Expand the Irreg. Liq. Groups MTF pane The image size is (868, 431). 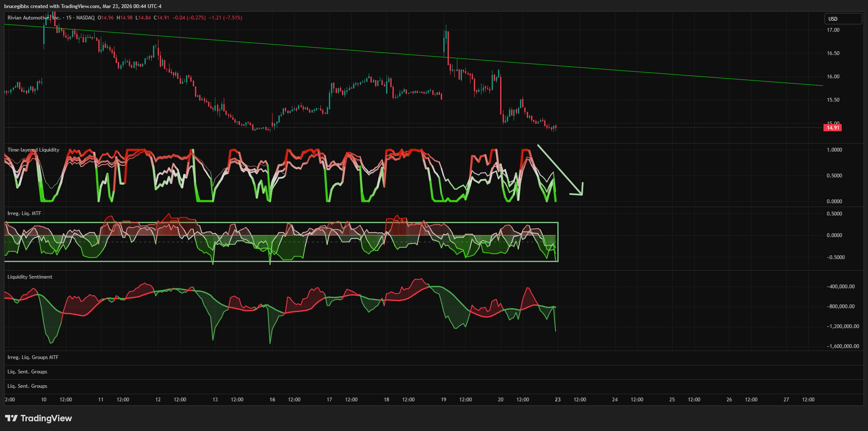[x=33, y=357]
